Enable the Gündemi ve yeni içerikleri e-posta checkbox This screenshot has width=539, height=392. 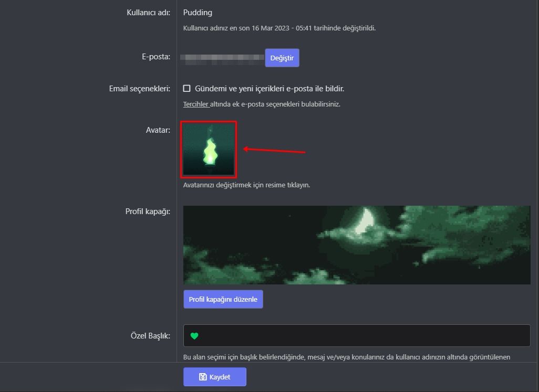pos(186,89)
